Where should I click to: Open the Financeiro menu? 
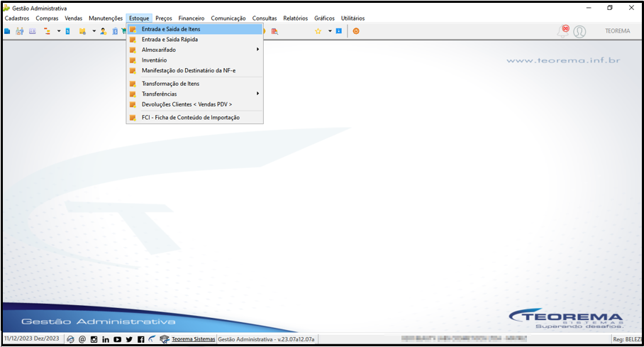191,18
